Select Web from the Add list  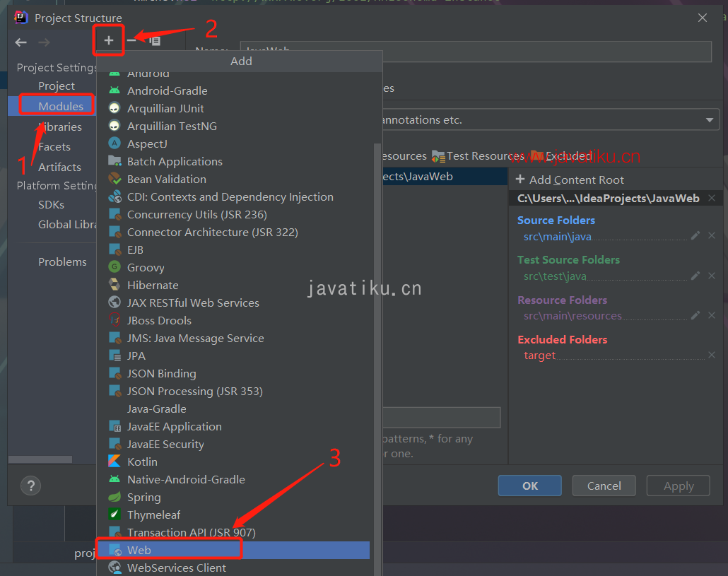(x=233, y=550)
